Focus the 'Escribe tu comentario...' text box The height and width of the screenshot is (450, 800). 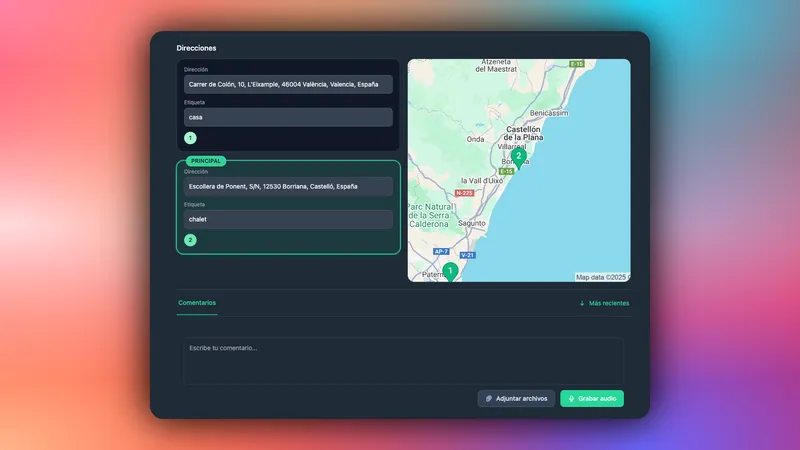pos(403,361)
